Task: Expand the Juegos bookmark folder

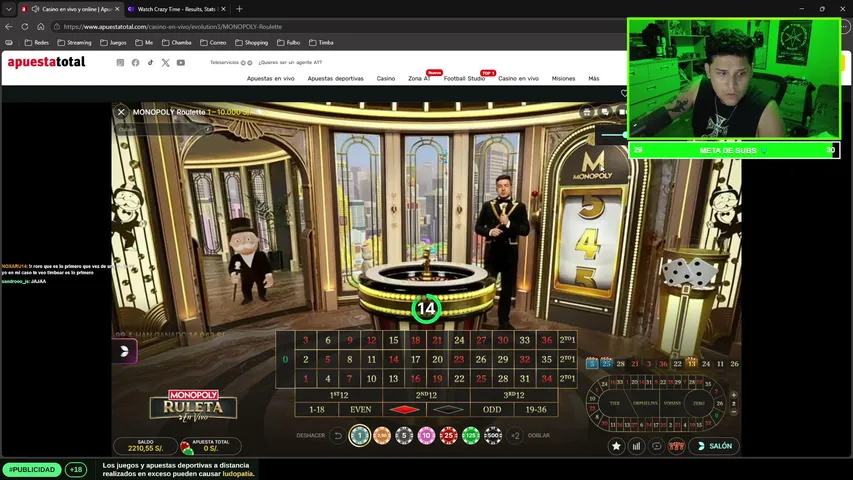Action: (113, 42)
